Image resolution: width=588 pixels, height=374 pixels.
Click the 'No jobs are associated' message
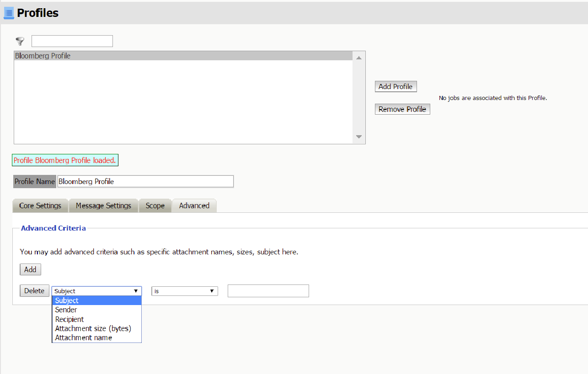click(493, 98)
